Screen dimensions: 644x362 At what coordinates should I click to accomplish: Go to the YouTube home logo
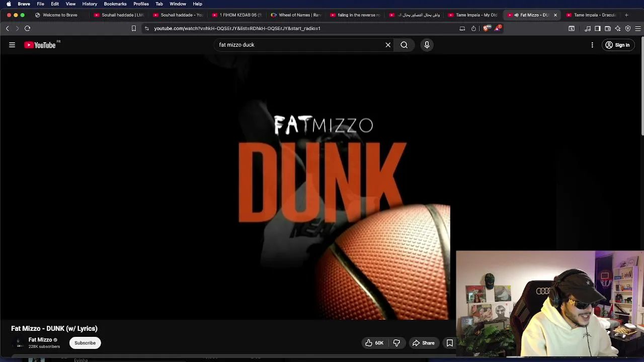[40, 45]
